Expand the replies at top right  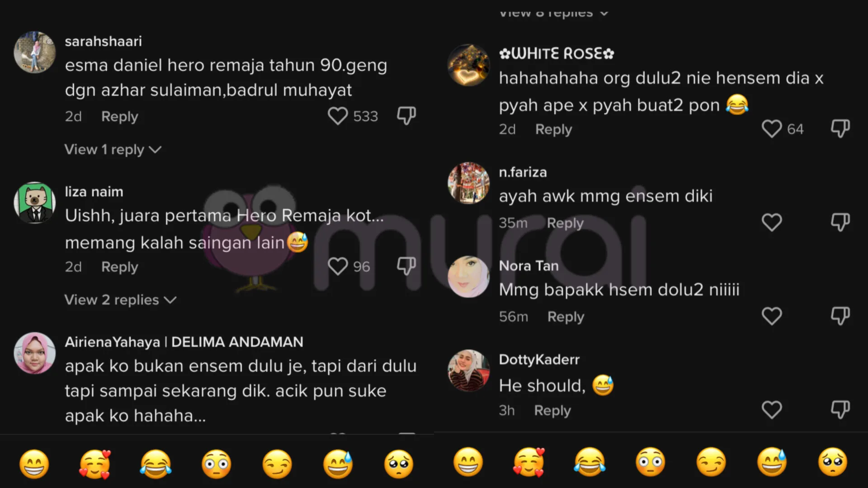tap(554, 13)
